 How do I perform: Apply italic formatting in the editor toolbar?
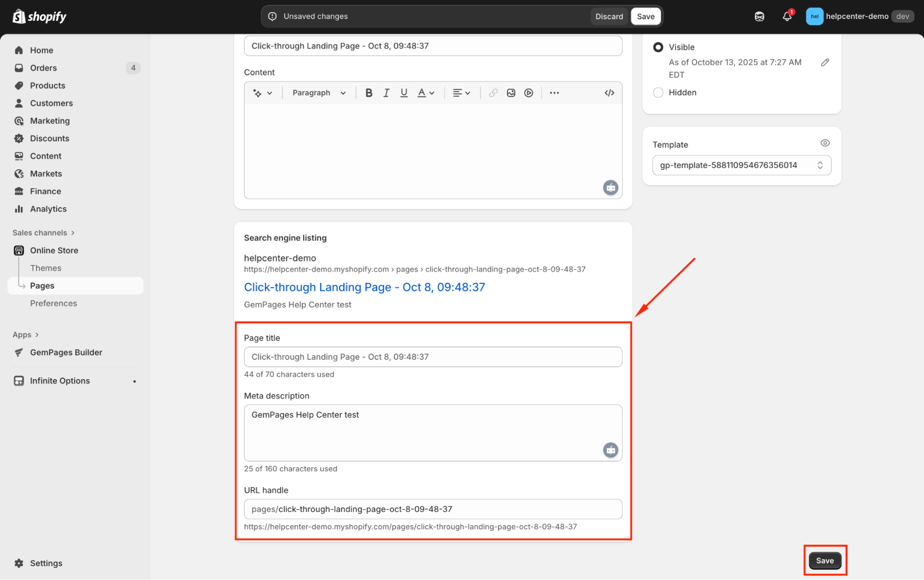point(386,93)
